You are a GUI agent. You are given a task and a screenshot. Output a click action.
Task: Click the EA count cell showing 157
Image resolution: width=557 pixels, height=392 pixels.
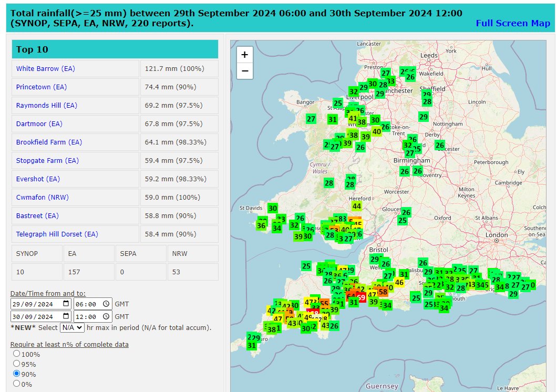89,272
